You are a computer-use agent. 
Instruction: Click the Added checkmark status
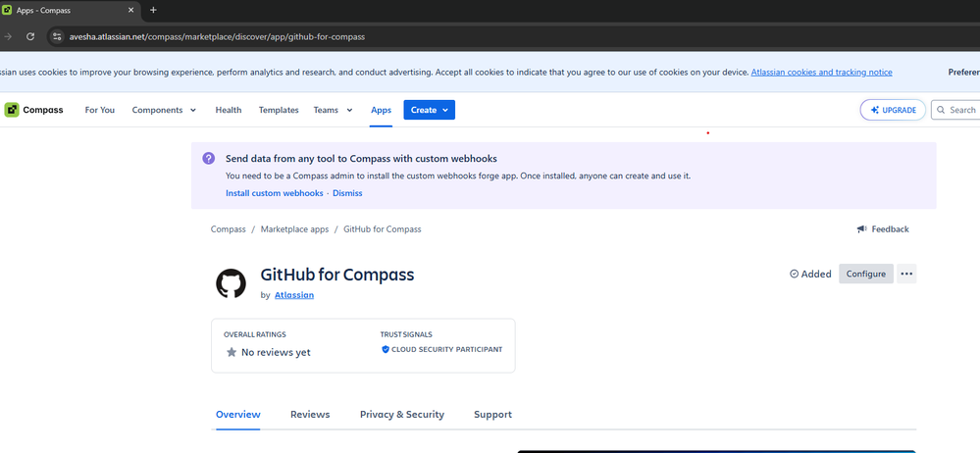(810, 274)
